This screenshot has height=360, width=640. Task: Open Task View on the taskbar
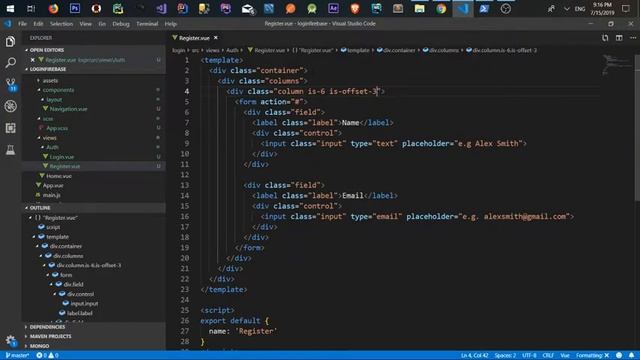click(31, 9)
